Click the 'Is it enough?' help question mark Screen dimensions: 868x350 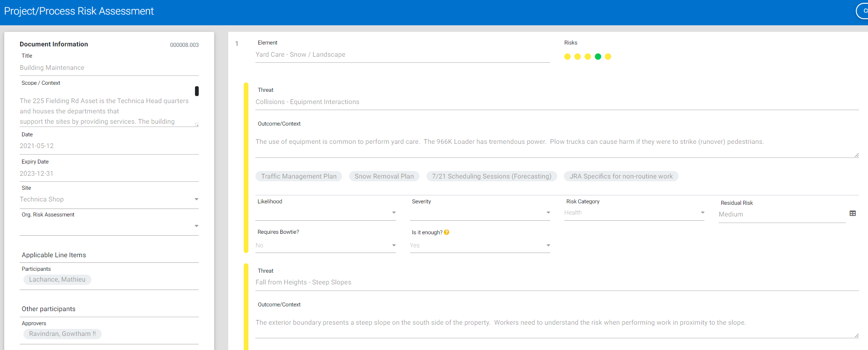click(447, 232)
